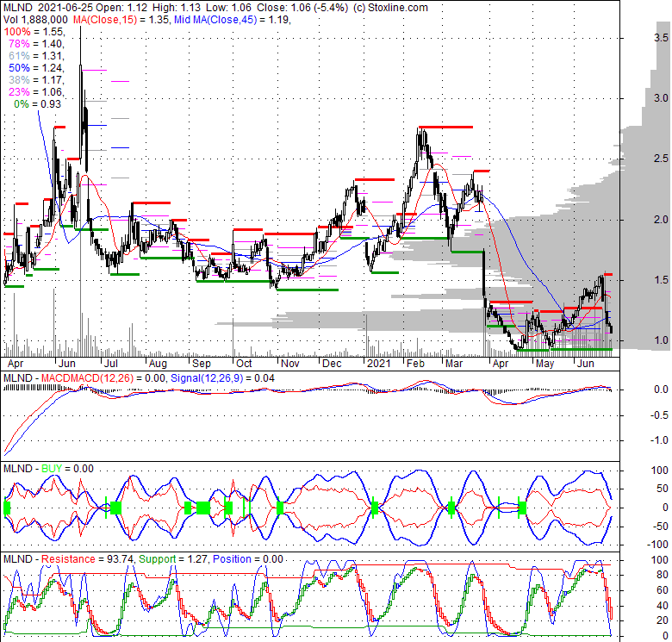Click the MLND ticker title in header
Image resolution: width=672 pixels, height=642 pixels.
18,8
